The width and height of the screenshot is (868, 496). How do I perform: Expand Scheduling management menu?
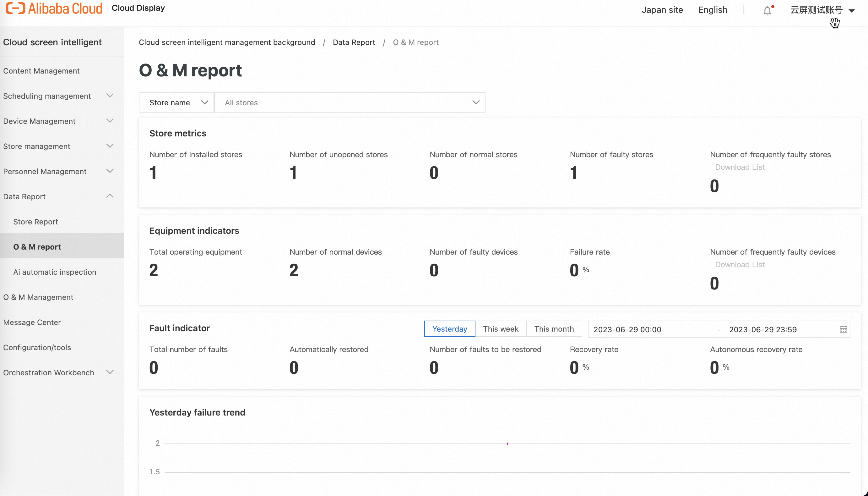pos(110,96)
